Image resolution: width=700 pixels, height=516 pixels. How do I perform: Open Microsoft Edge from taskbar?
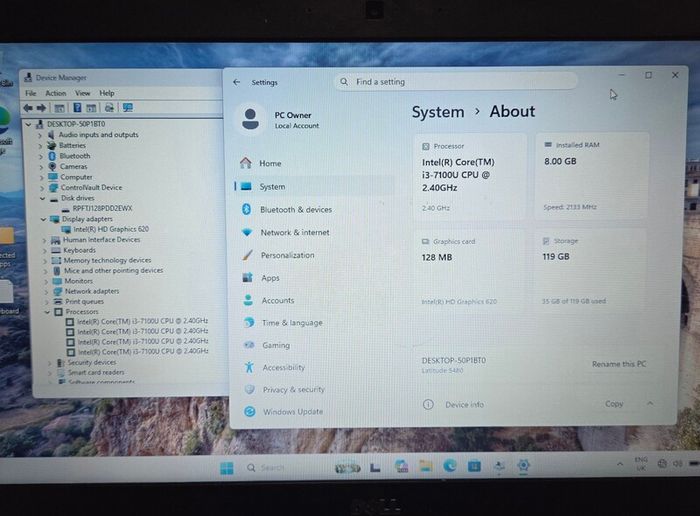[450, 466]
